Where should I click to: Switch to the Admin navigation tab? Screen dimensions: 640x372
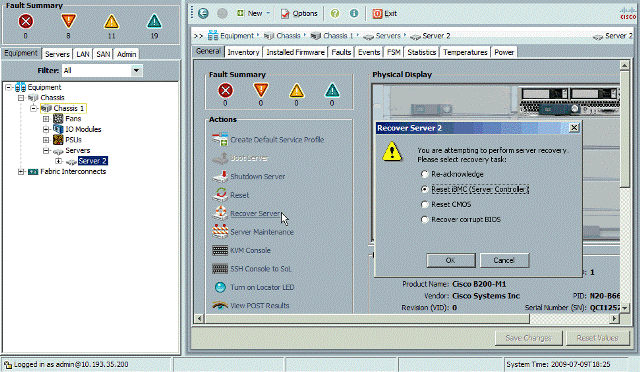coord(127,54)
